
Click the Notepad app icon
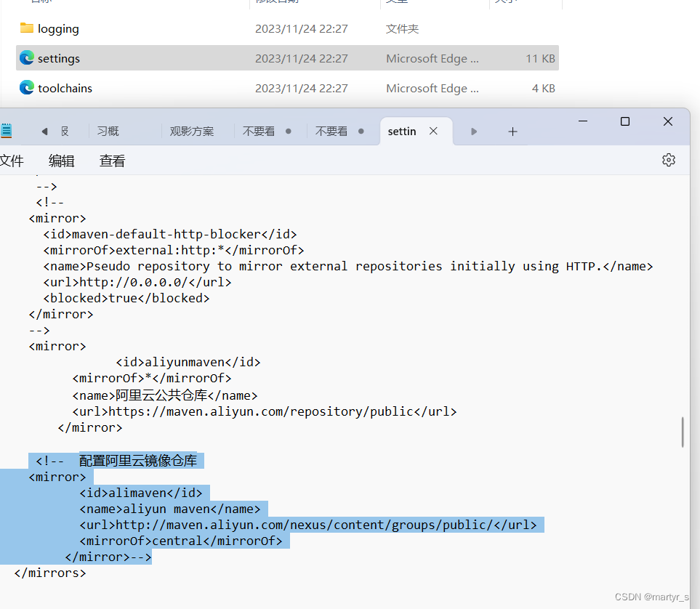pos(6,131)
